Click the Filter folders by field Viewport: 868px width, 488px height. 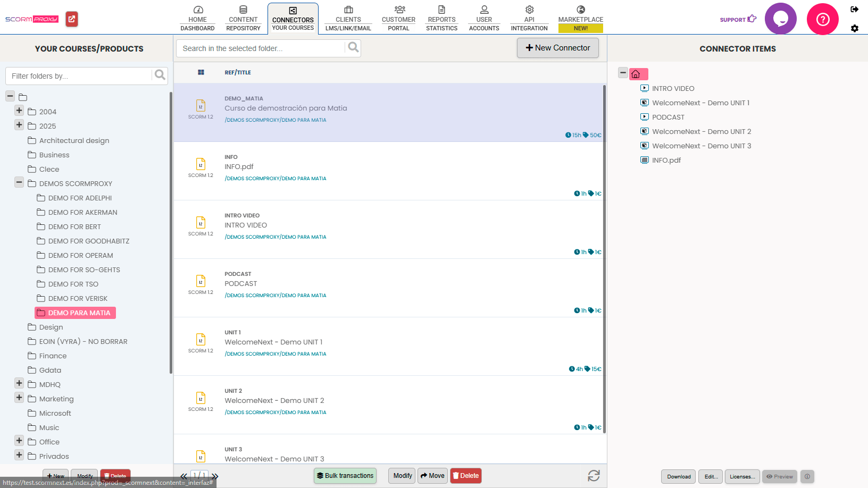coord(79,76)
